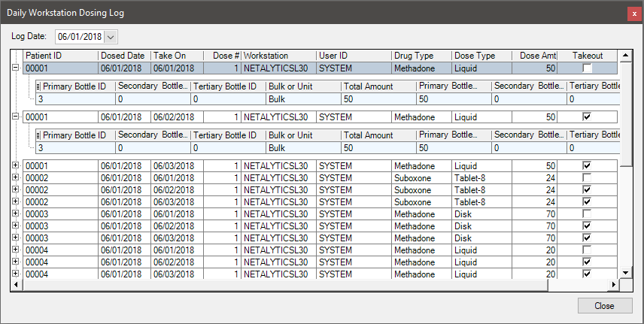Toggle Takeout checkbox for 00001 take on 06/02/2018

coord(588,117)
